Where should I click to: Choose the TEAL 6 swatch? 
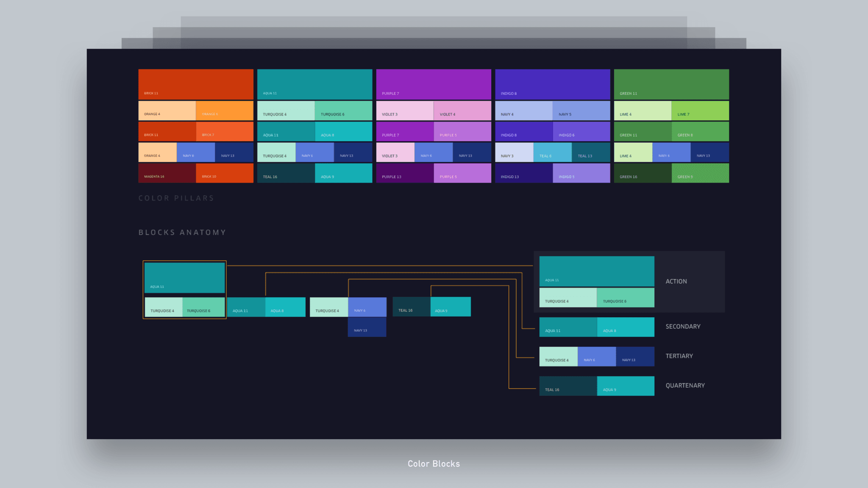(x=553, y=152)
